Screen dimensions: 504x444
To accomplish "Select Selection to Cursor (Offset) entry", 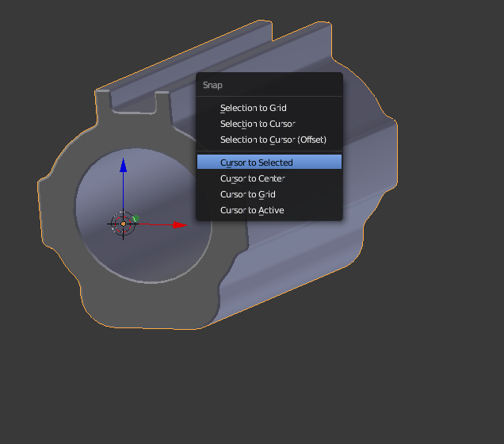I will [269, 140].
